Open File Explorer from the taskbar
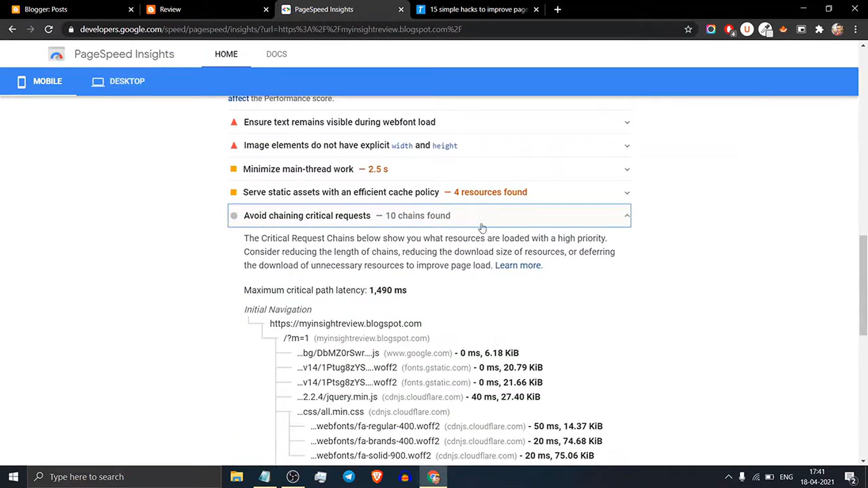Screen dimensions: 868x488 tap(236, 477)
